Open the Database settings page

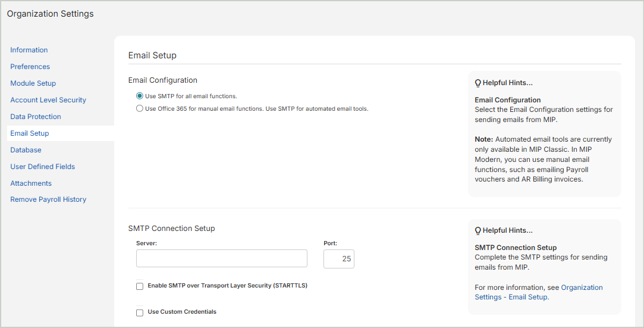(26, 150)
